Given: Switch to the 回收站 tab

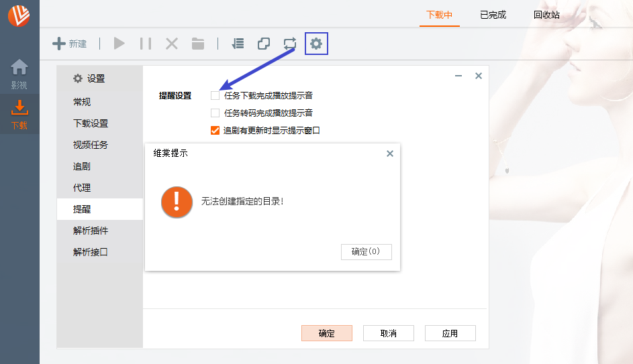Looking at the screenshot, I should 546,15.
